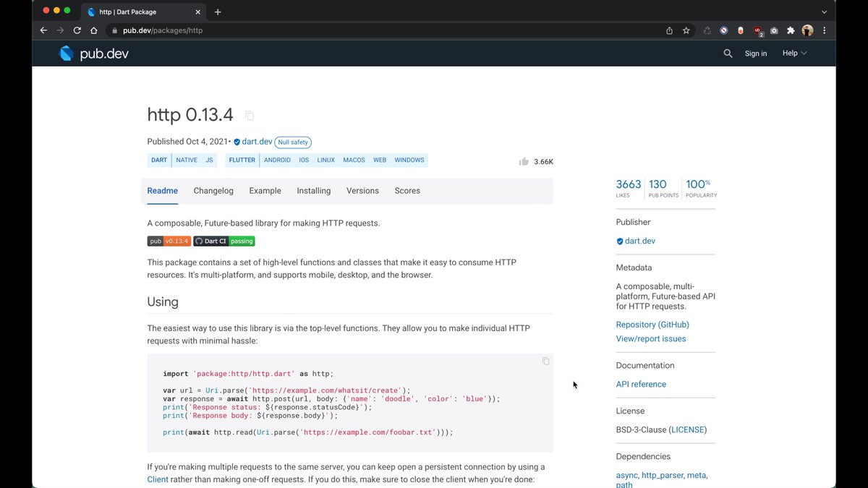Screen dimensions: 868x488
Task: Click the pub.dev logo icon
Action: click(67, 53)
